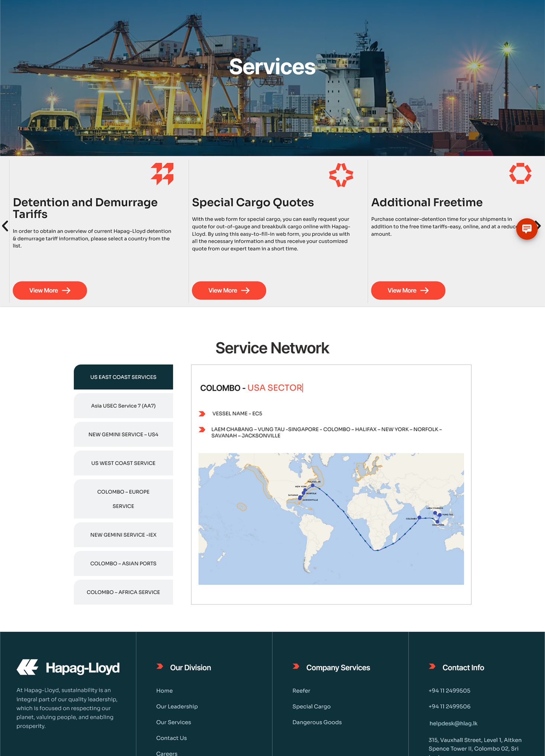Open the Our Leadership footer link
The width and height of the screenshot is (545, 756).
coord(177,706)
